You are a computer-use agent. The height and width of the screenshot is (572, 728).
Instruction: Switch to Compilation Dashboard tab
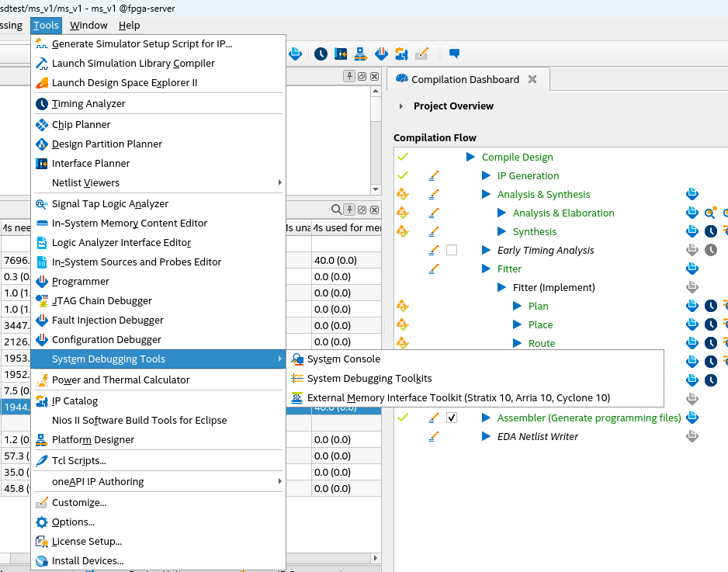[x=464, y=79]
